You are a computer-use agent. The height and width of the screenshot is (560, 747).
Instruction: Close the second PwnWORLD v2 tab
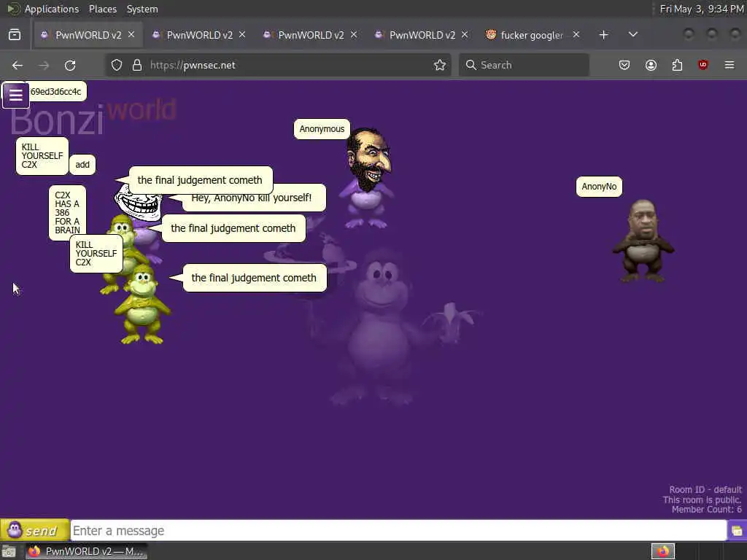point(242,35)
